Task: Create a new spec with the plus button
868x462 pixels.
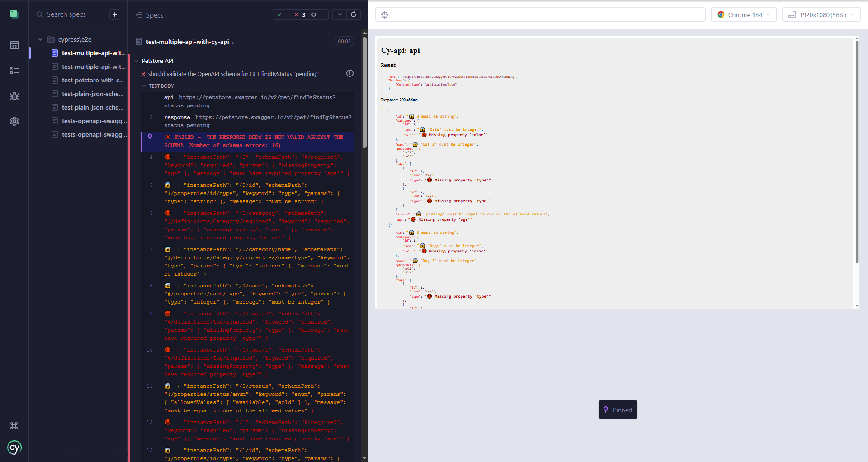Action: 114,14
